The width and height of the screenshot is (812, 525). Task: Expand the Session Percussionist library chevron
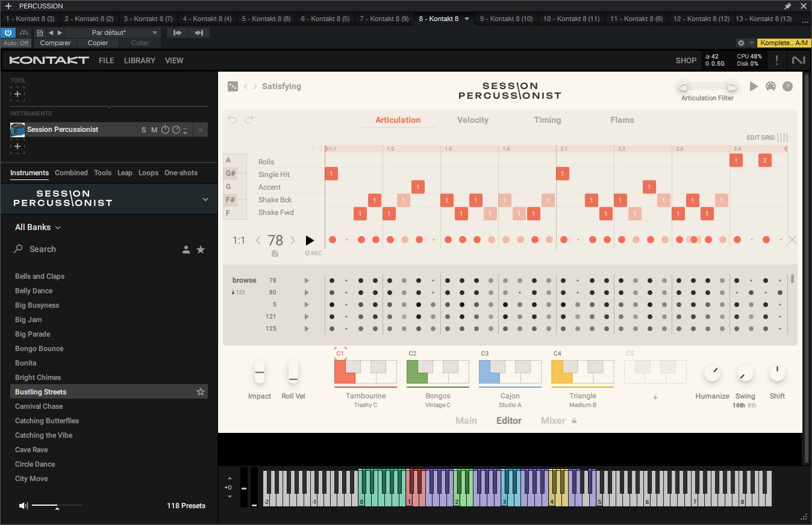point(205,199)
